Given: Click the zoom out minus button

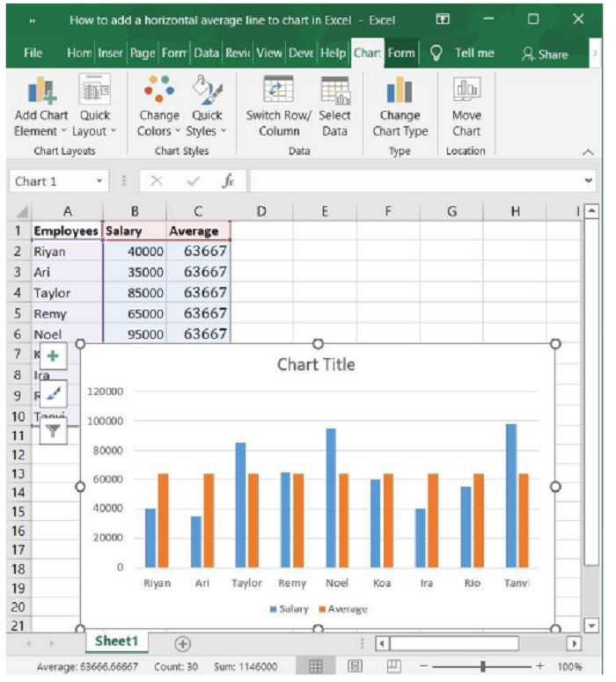Looking at the screenshot, I should coord(423,666).
